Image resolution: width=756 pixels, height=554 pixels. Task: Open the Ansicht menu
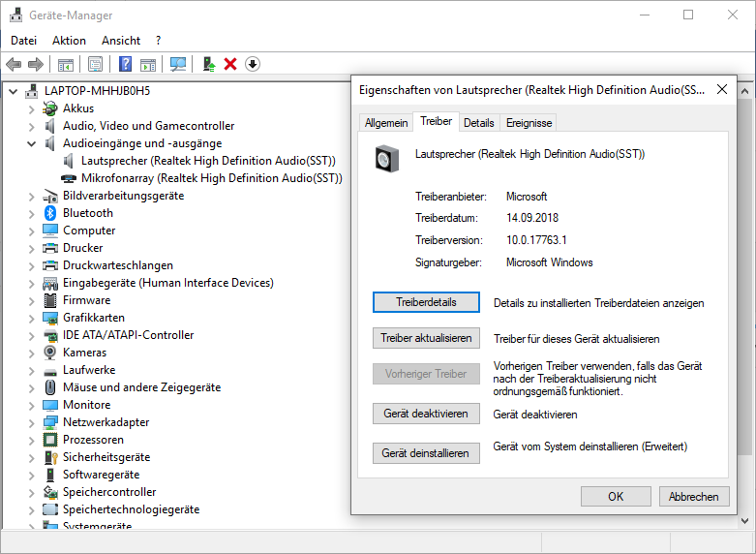[121, 41]
